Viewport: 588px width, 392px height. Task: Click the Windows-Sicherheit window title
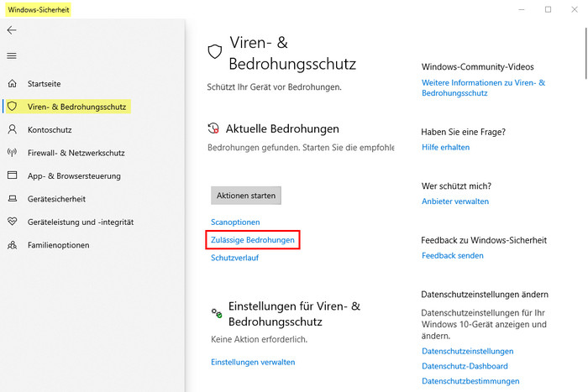pos(39,10)
